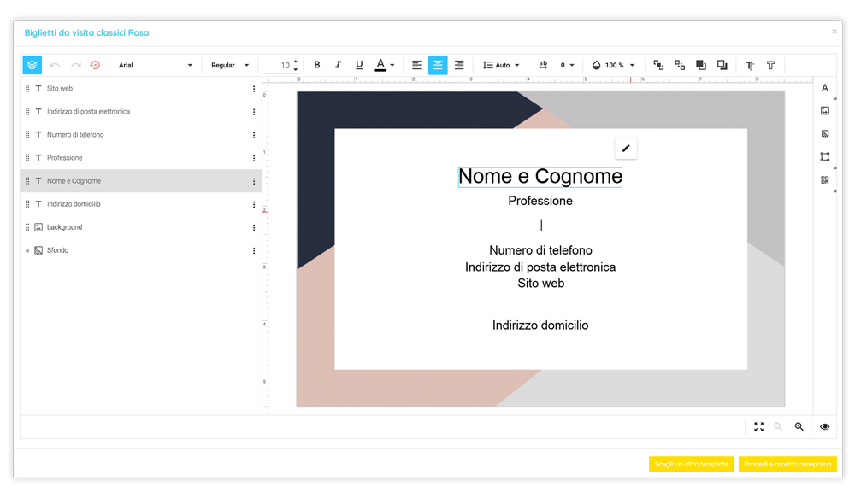Expand the line height Auto dropdown
The height and width of the screenshot is (504, 855).
point(501,65)
